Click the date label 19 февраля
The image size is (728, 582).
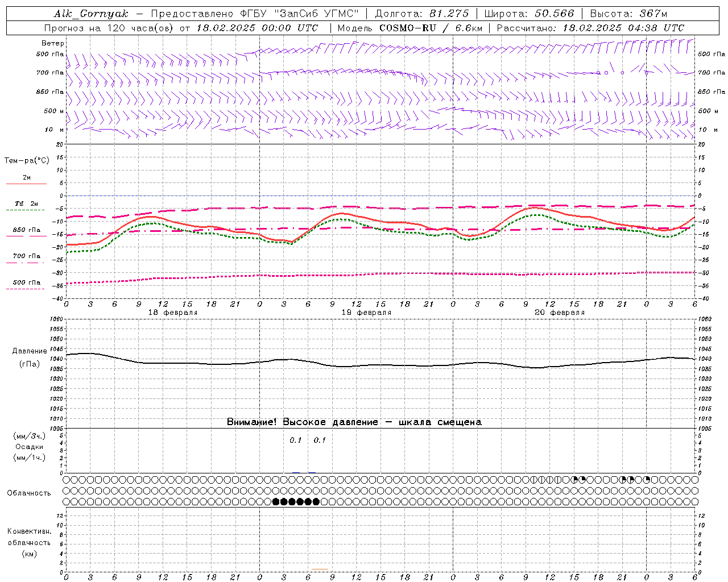[366, 313]
